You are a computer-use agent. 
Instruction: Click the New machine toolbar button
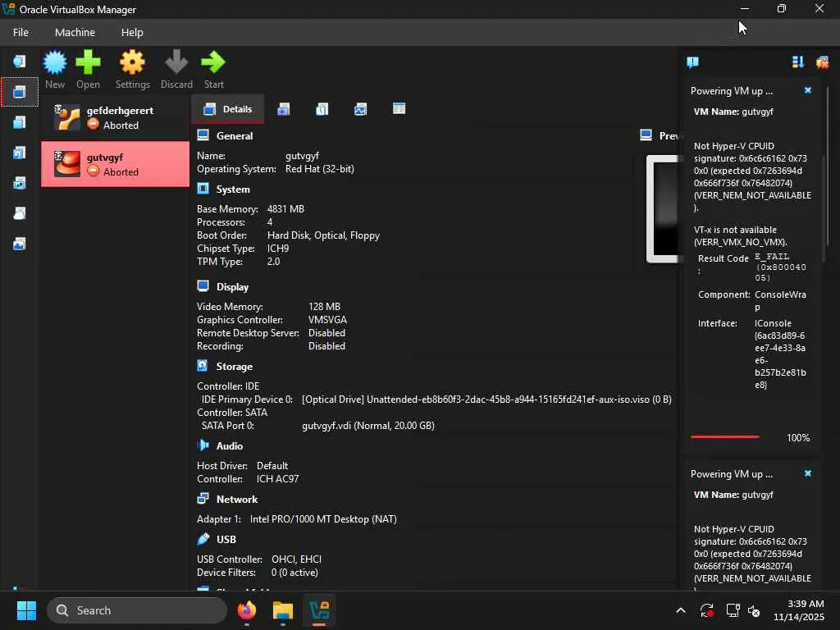pos(55,69)
